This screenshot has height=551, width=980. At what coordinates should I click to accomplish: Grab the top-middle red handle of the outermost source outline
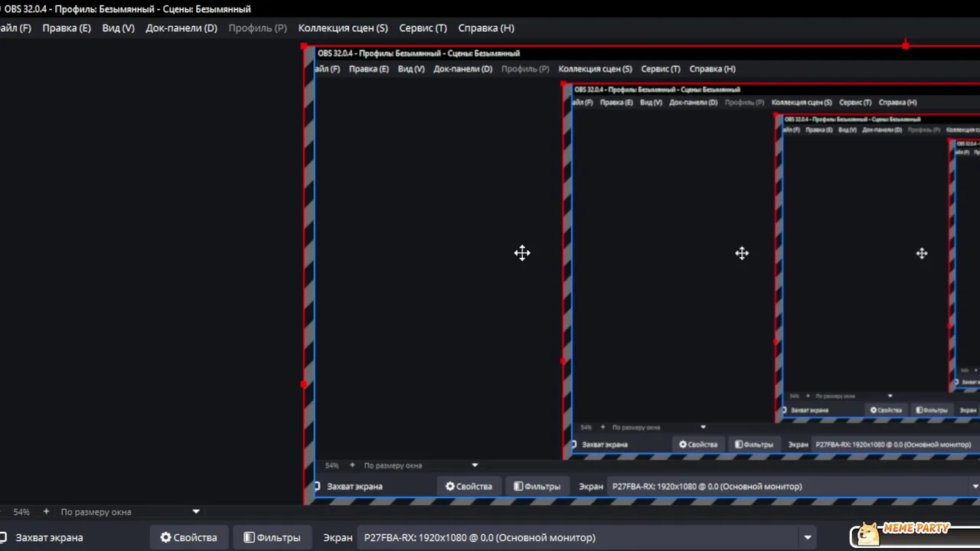tap(906, 46)
